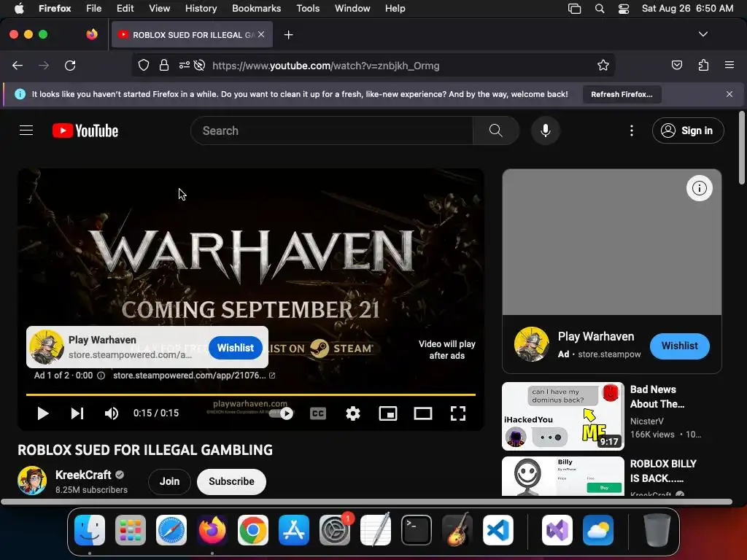
Task: Open the Bad News About The... video thumbnail
Action: click(562, 416)
